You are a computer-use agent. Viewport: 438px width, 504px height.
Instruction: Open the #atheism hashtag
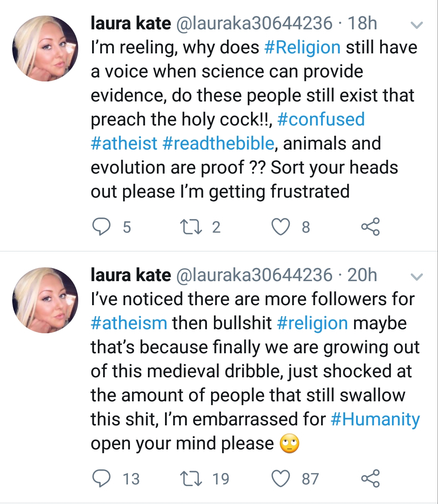coord(129,323)
